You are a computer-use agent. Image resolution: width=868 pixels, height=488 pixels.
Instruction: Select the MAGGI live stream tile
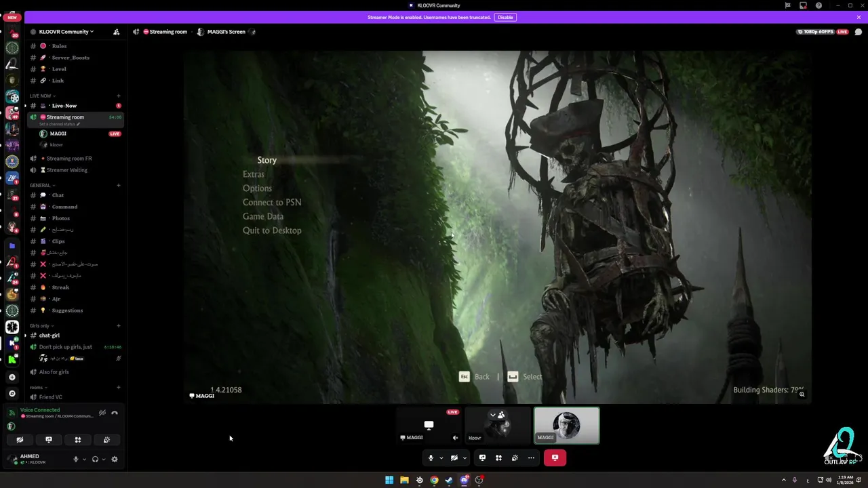[x=429, y=426]
